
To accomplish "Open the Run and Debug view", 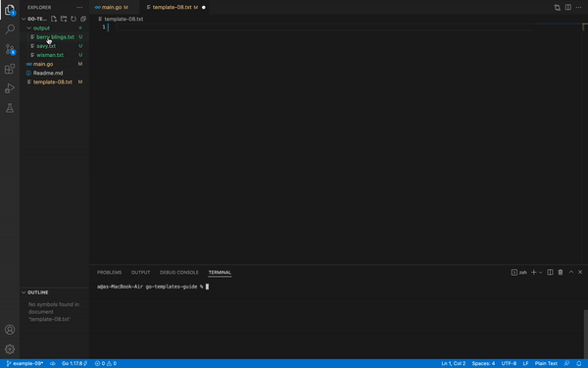I will 10,88.
